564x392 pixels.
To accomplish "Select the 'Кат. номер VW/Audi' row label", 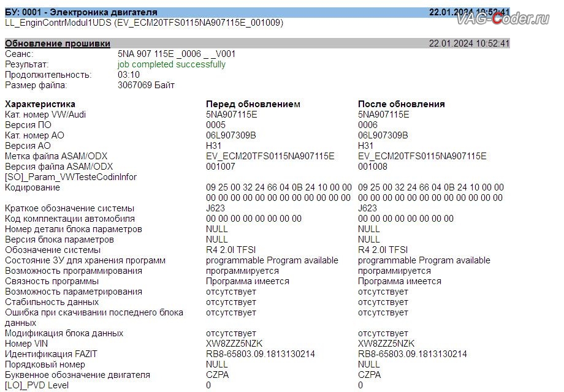I will (45, 115).
